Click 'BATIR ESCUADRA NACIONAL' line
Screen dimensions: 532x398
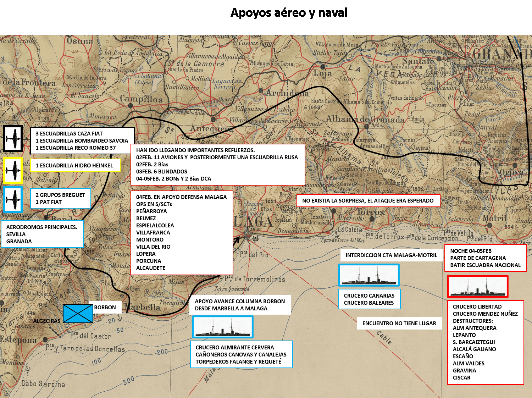pyautogui.click(x=486, y=265)
